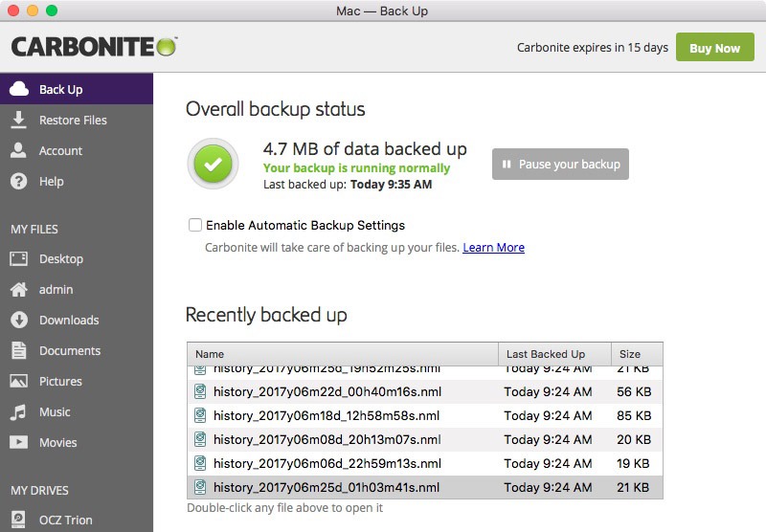Viewport: 766px width, 532px height.
Task: Select row history_2017y06m22d_00h40m16s.nml
Action: (424, 391)
